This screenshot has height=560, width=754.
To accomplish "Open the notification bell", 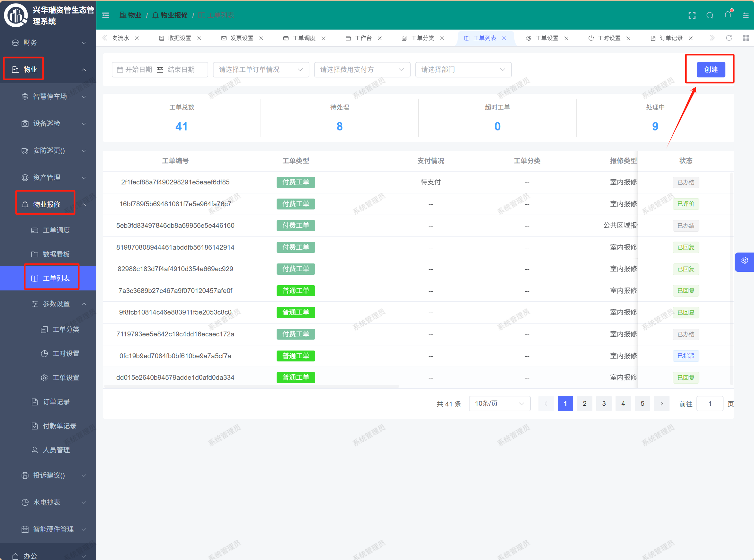I will (x=727, y=15).
